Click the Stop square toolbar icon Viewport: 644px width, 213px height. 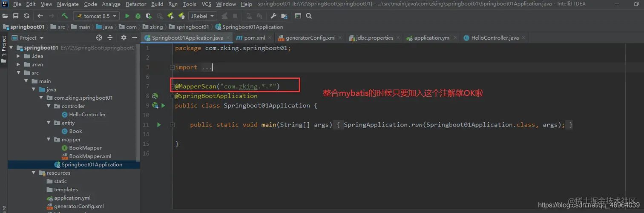click(235, 16)
